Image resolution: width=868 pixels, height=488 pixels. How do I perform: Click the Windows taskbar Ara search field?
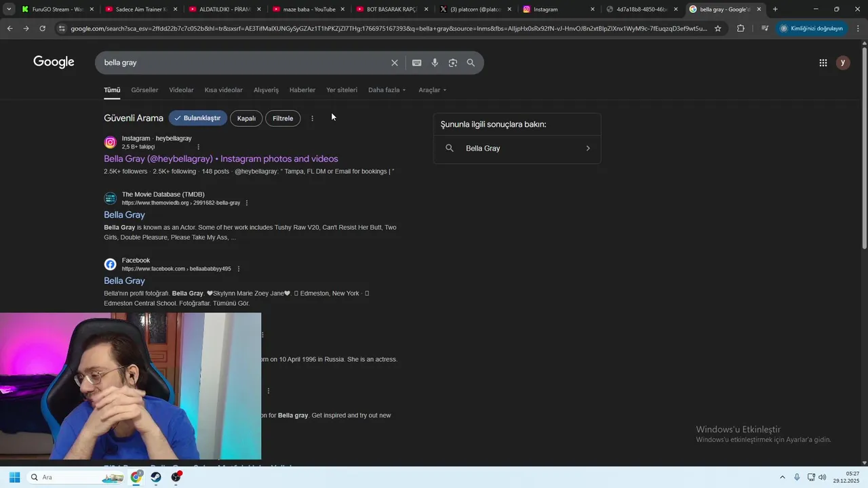(77, 477)
